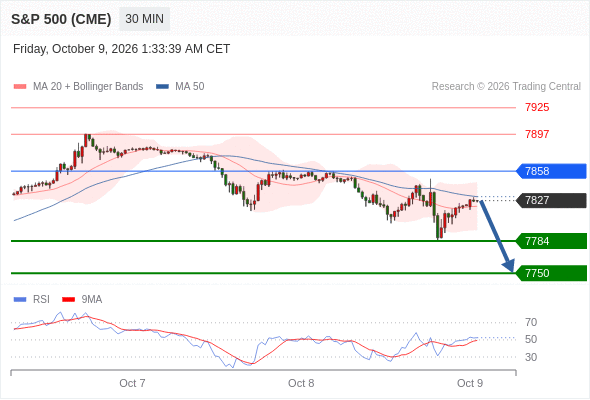
Task: Click the Research © 2026 Trading Central credit
Action: [x=506, y=87]
